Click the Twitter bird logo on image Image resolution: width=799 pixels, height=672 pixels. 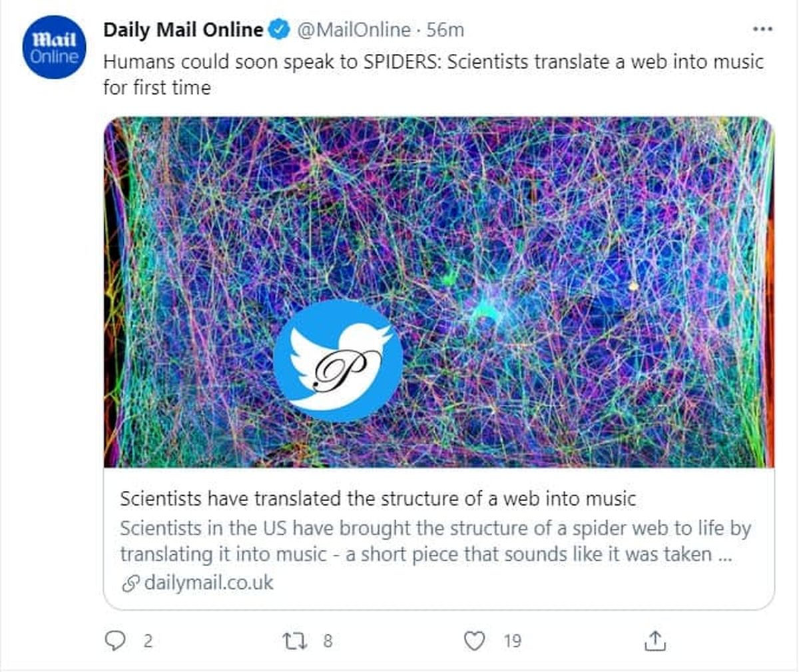(x=338, y=360)
